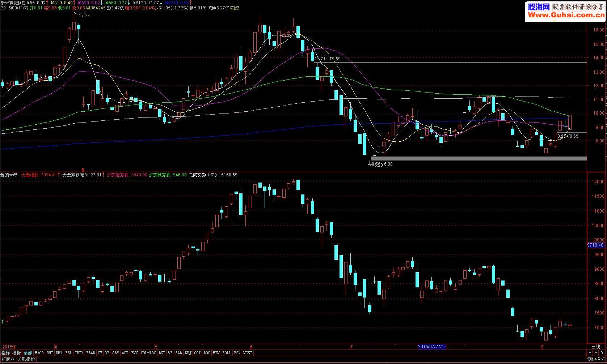
Task: Switch to the MACD indicator
Action: 39,353
